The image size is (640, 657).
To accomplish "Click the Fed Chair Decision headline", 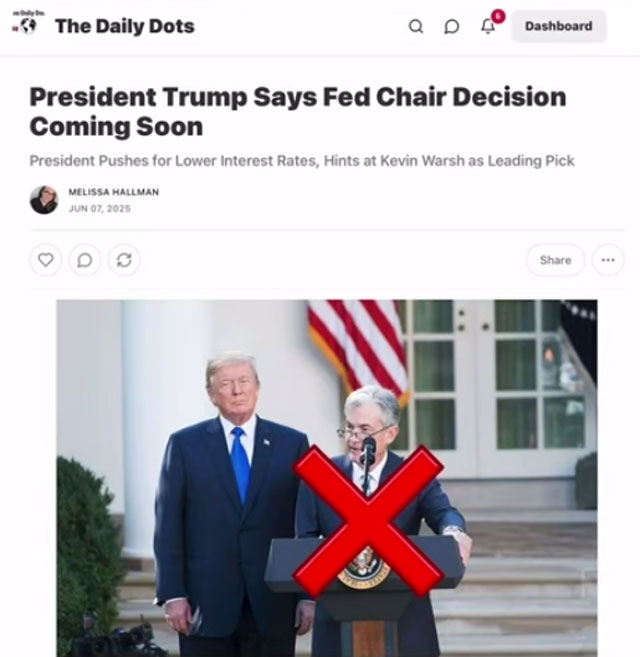I will tap(298, 111).
